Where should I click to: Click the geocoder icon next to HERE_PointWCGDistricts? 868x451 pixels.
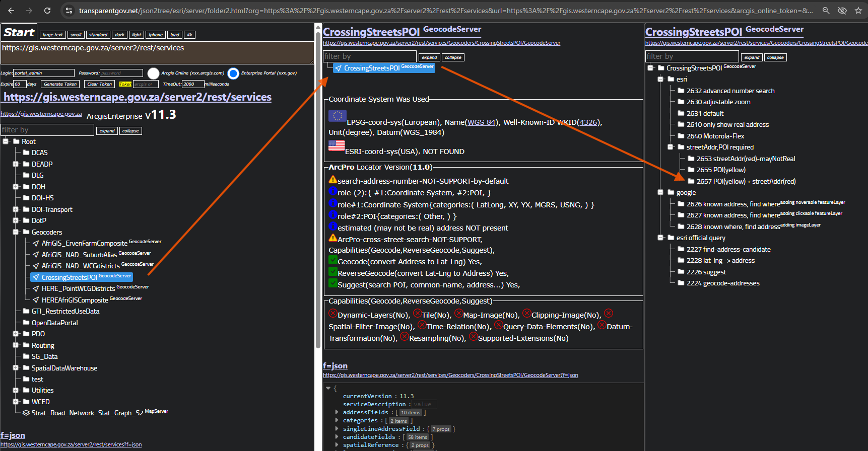coord(36,289)
